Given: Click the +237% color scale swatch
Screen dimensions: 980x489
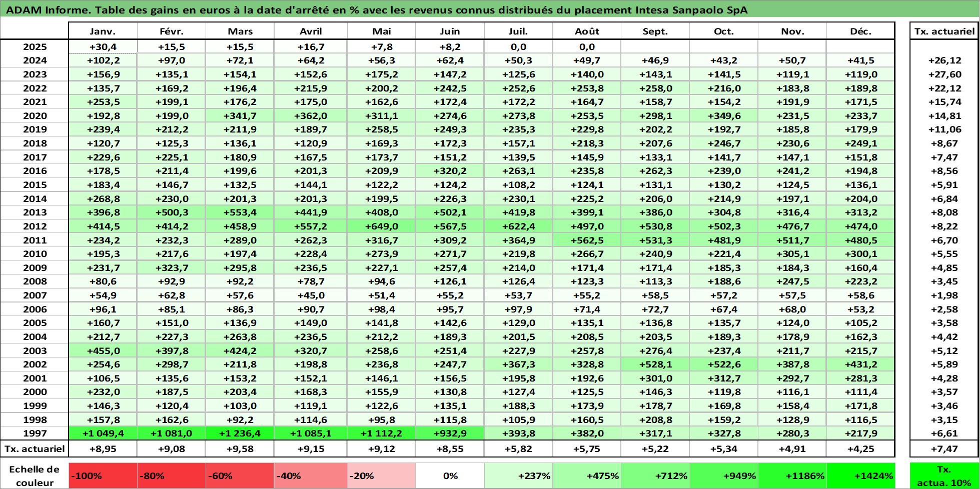Looking at the screenshot, I should click(518, 475).
